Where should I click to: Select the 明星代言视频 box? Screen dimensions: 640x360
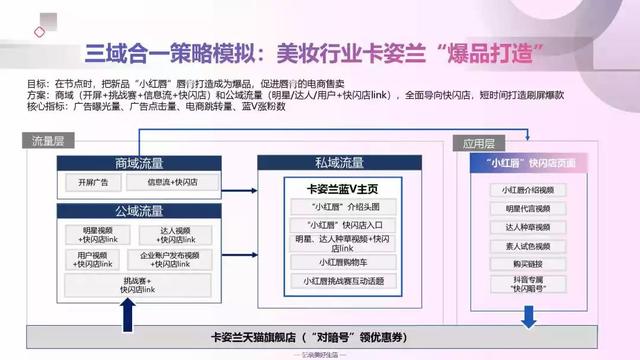tap(528, 209)
